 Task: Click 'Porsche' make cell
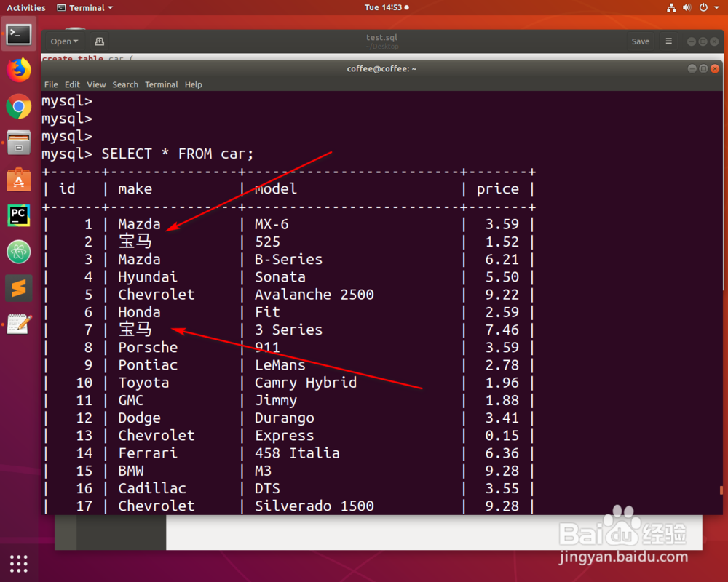[x=148, y=348]
